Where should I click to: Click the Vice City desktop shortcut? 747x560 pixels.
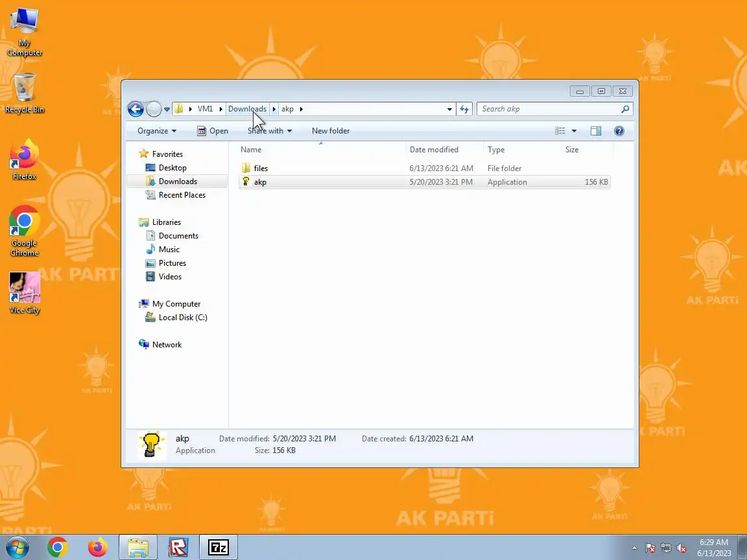(x=24, y=294)
